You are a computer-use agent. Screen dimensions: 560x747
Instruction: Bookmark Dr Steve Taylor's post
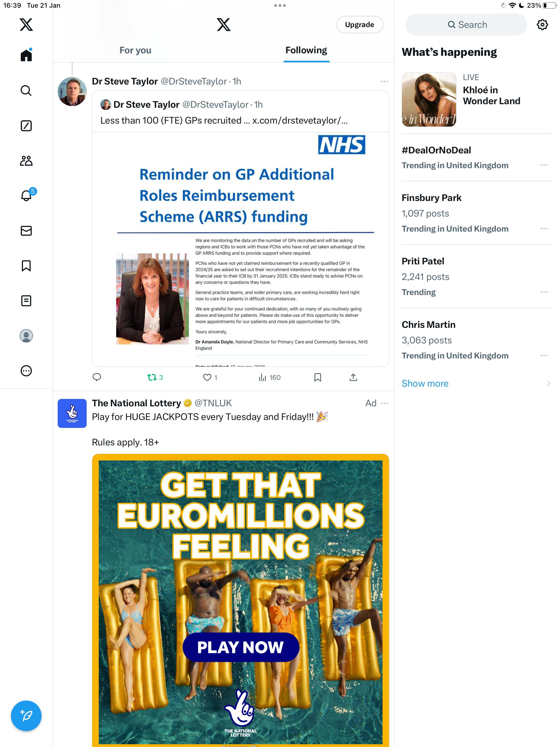tap(317, 378)
